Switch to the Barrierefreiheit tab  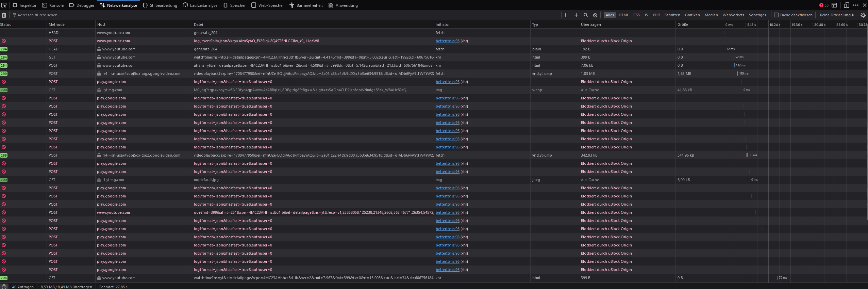point(306,5)
